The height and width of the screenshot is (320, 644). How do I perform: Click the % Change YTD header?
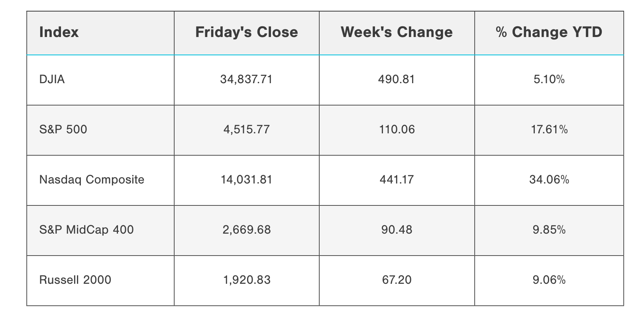(549, 32)
